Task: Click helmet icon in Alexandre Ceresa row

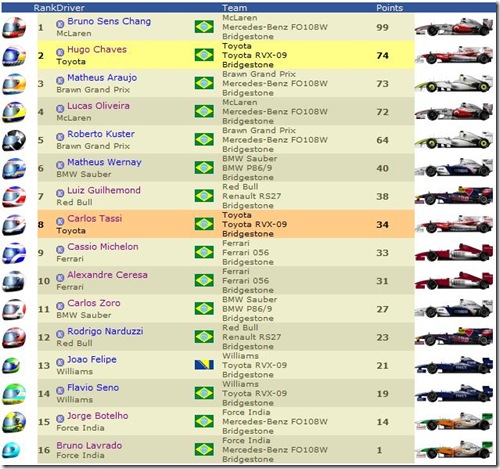Action: click(x=14, y=281)
